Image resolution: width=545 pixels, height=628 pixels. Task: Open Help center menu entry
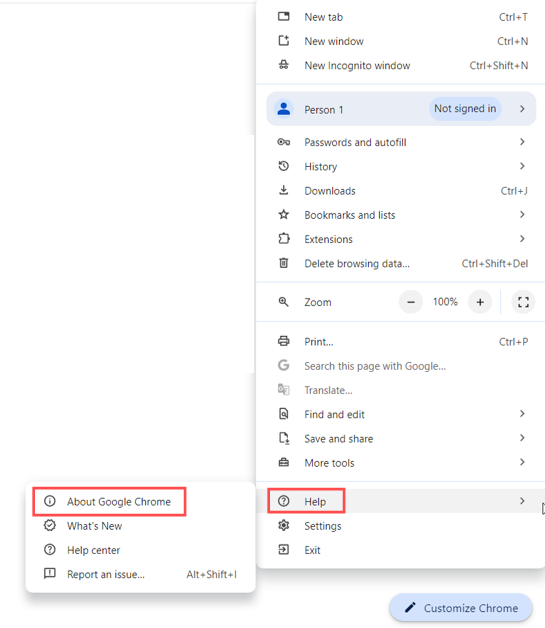(x=140, y=550)
